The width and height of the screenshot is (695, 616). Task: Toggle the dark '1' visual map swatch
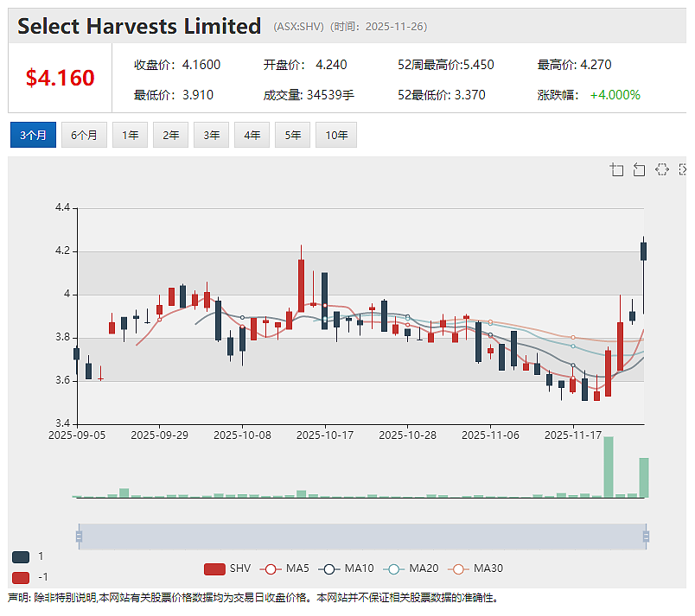[x=21, y=557]
